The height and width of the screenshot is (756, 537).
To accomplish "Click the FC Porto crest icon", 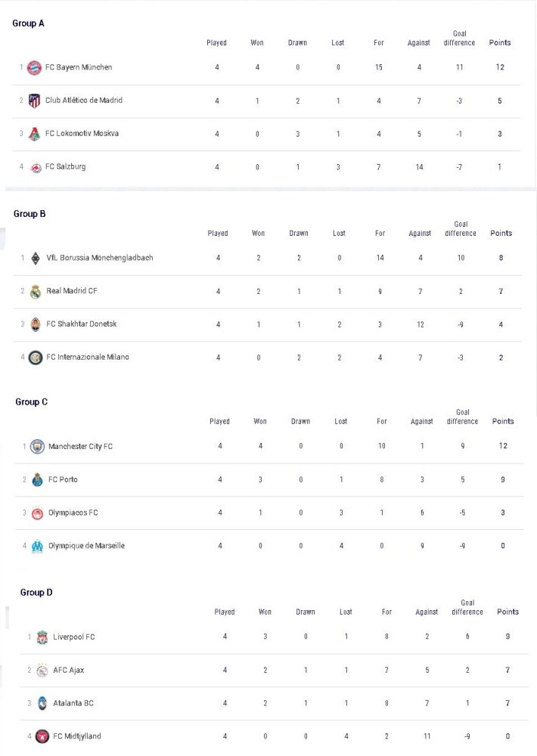I will [37, 480].
